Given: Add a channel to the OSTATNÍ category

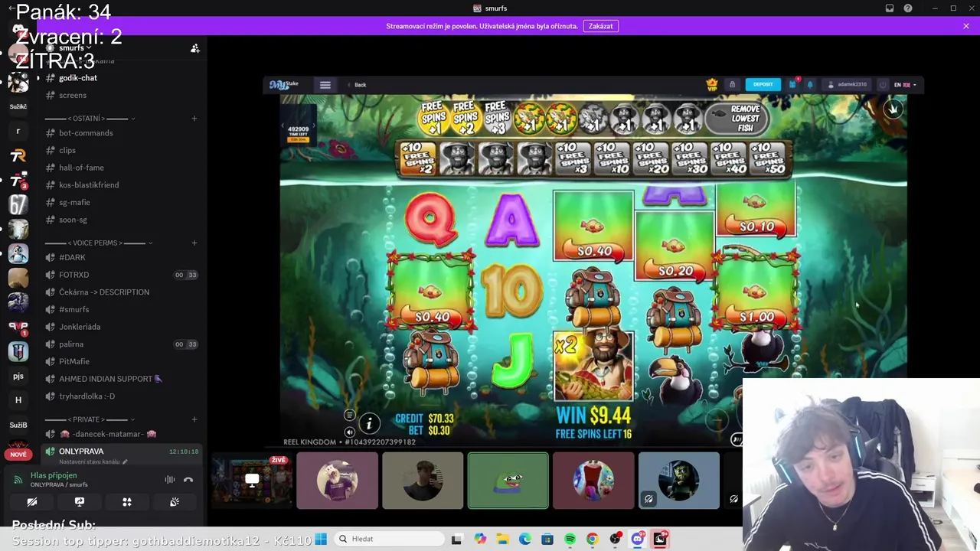Looking at the screenshot, I should (194, 119).
